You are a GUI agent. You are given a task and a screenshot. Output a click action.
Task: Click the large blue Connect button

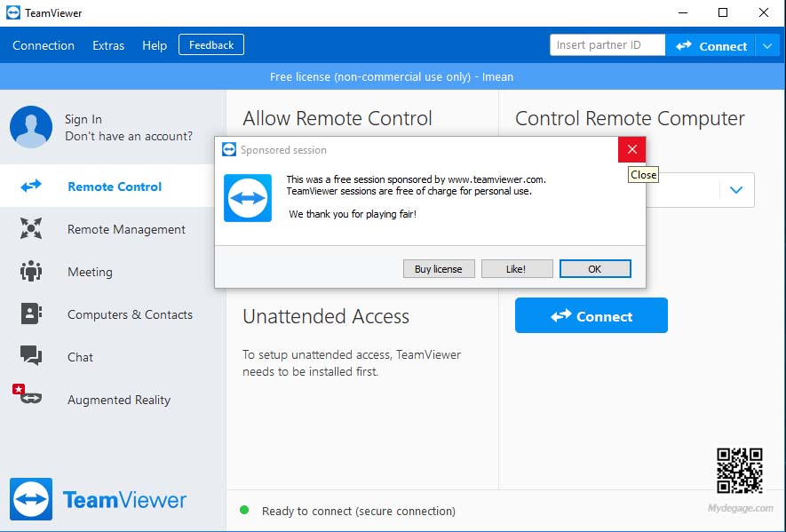click(x=591, y=315)
